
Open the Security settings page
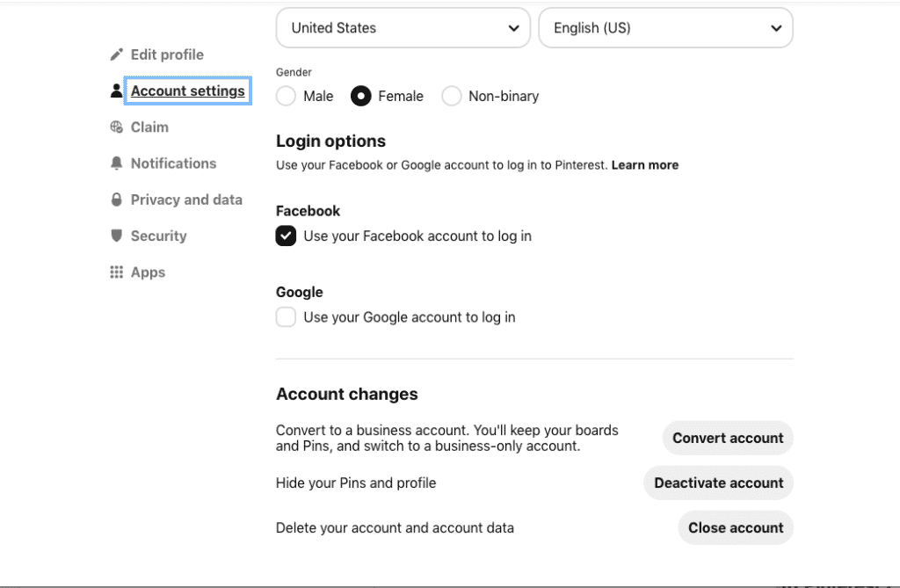tap(158, 236)
